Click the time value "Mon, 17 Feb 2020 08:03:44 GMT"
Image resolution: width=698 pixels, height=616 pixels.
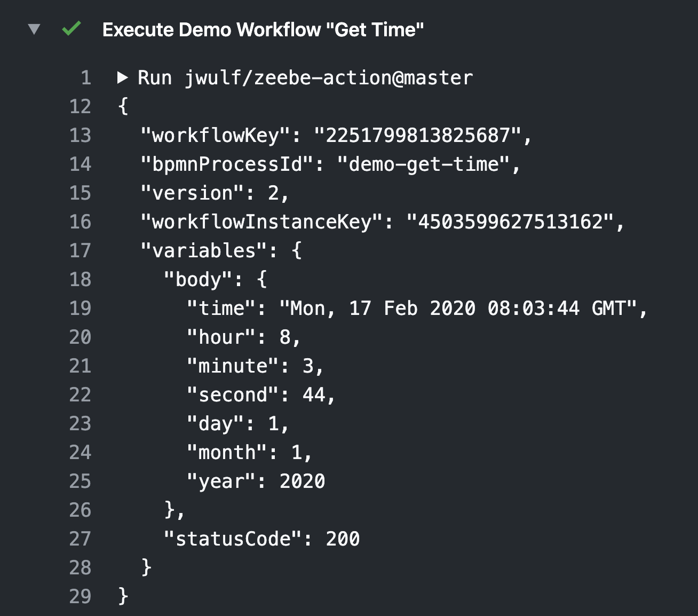(x=458, y=309)
